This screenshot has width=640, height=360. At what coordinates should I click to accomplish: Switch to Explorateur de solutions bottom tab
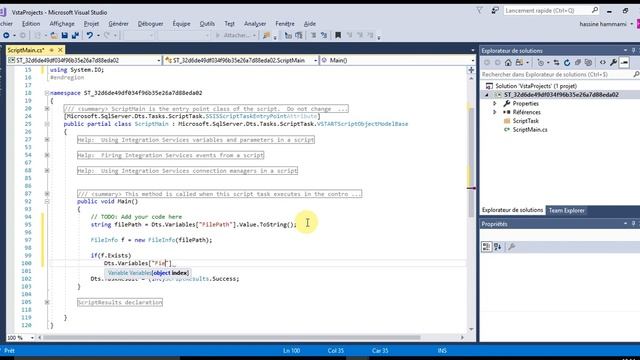pyautogui.click(x=512, y=210)
